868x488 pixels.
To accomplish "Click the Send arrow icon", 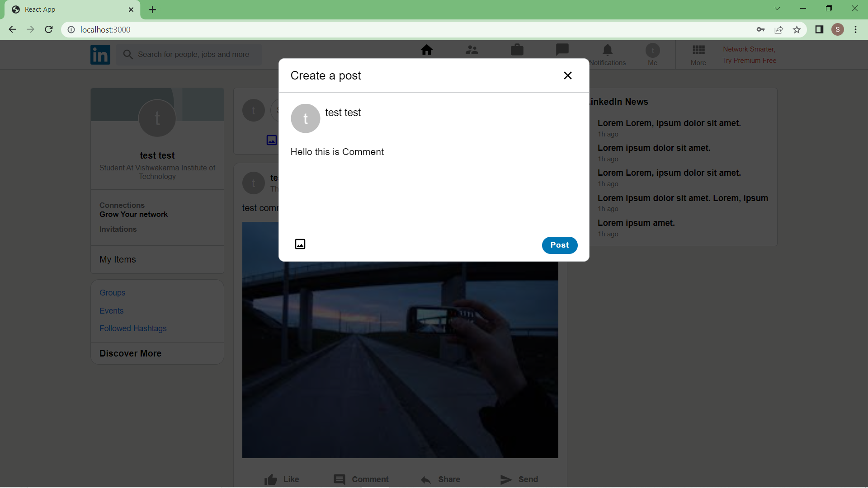I will pyautogui.click(x=506, y=479).
